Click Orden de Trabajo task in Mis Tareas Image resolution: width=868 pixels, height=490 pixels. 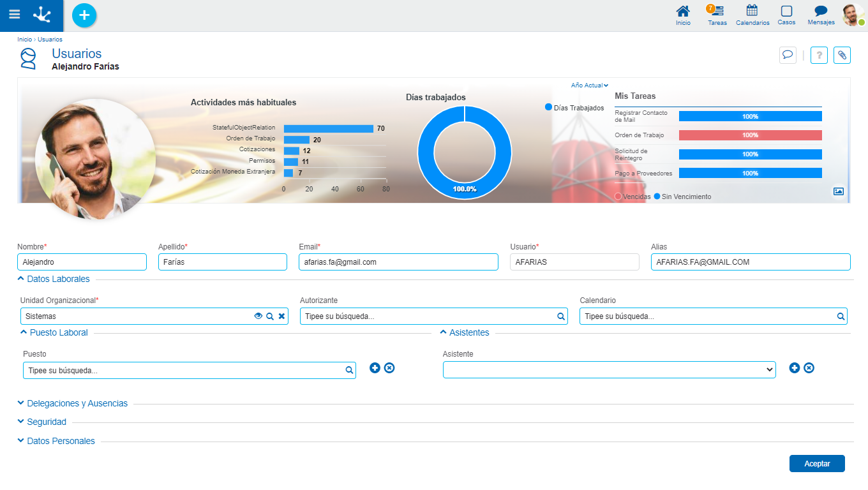tap(640, 135)
